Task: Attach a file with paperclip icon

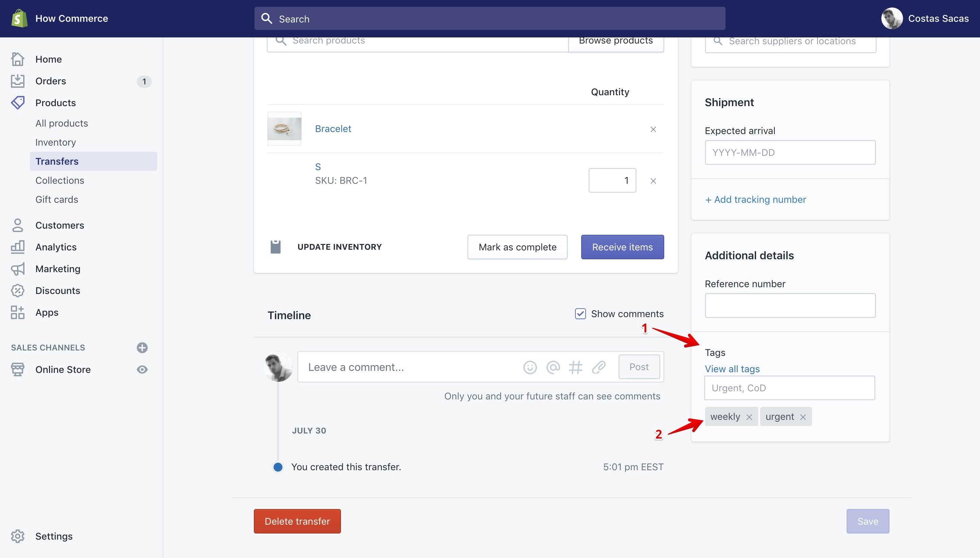Action: click(599, 367)
